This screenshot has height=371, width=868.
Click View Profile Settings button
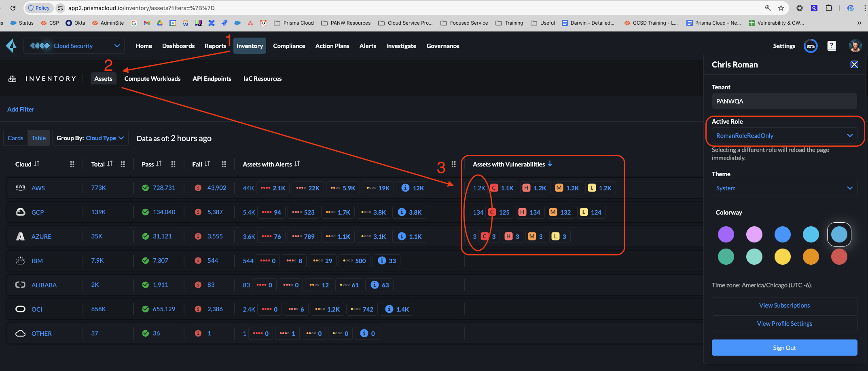coord(784,323)
